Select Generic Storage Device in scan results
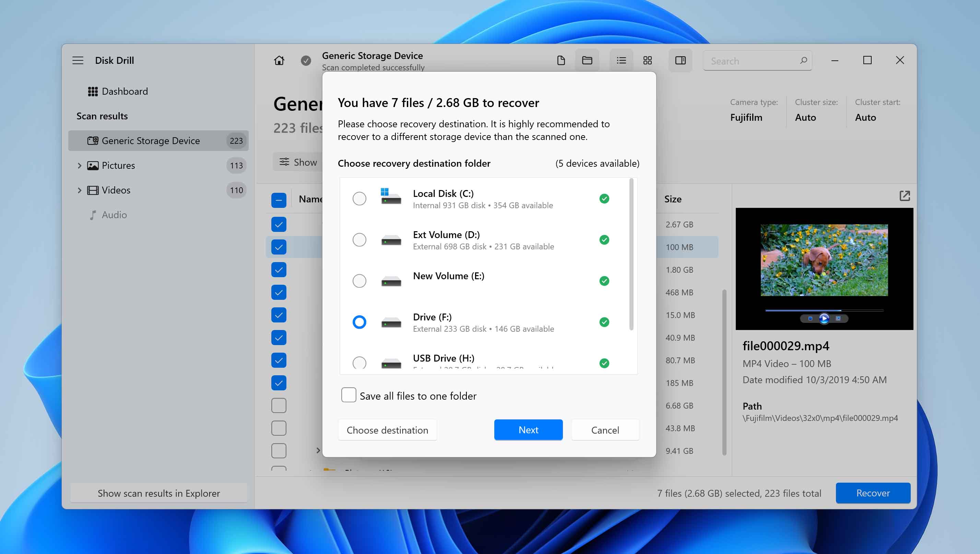 158,141
